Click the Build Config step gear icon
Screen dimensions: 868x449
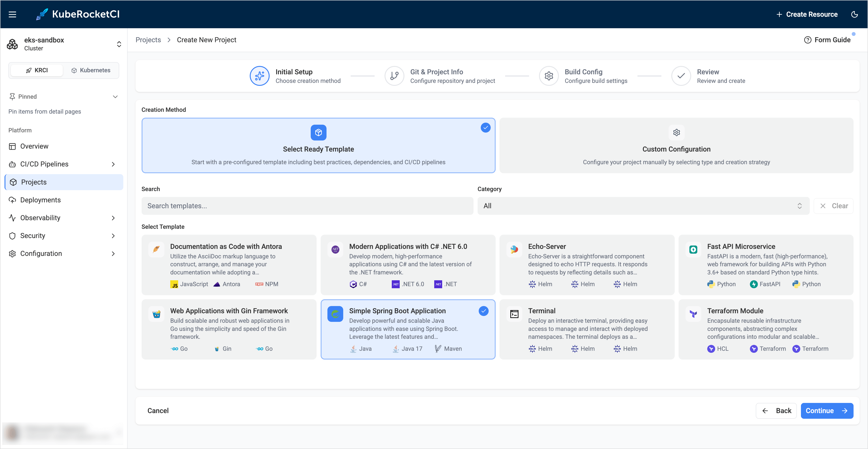pos(548,76)
